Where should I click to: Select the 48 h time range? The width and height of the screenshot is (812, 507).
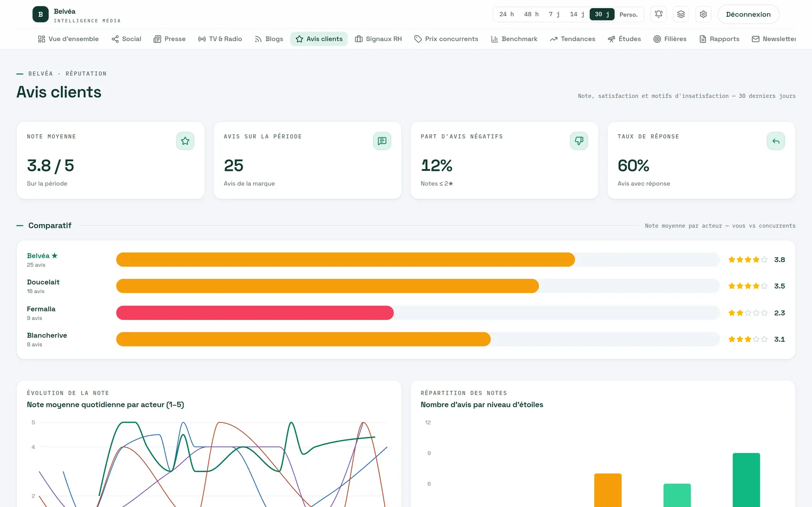pyautogui.click(x=531, y=14)
